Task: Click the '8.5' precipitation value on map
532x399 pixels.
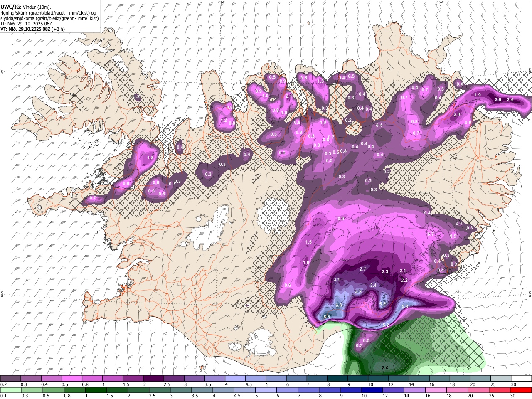Action: pos(327,317)
